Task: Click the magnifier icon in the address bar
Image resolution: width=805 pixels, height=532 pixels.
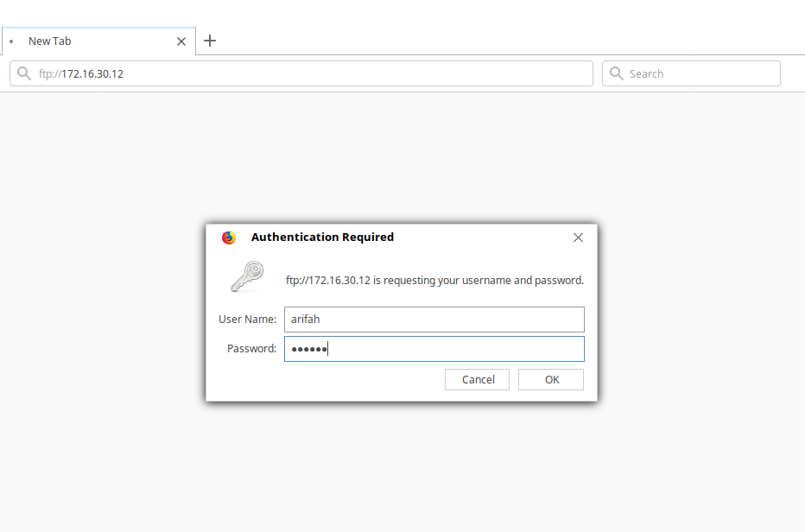Action: [x=24, y=73]
